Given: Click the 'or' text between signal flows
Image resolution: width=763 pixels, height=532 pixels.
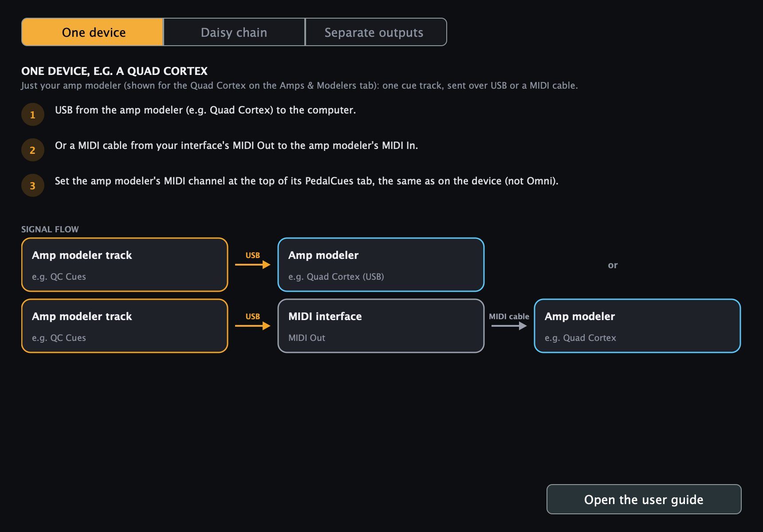Looking at the screenshot, I should click(x=613, y=265).
